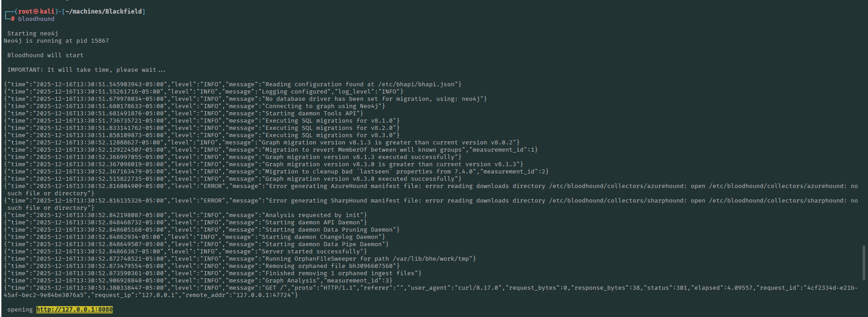868x317 pixels.
Task: Click the "Neo4j is running at pid 15867" line
Action: pyautogui.click(x=56, y=41)
